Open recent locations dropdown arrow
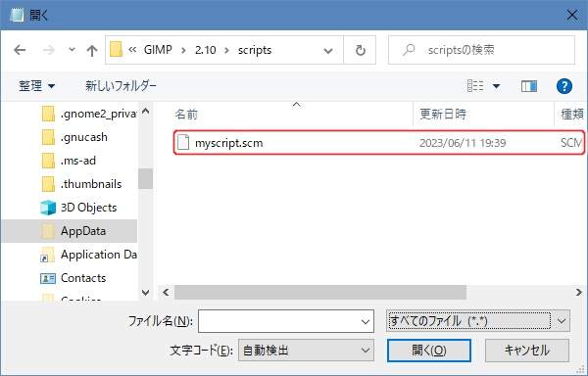Image resolution: width=588 pixels, height=376 pixels. click(72, 49)
